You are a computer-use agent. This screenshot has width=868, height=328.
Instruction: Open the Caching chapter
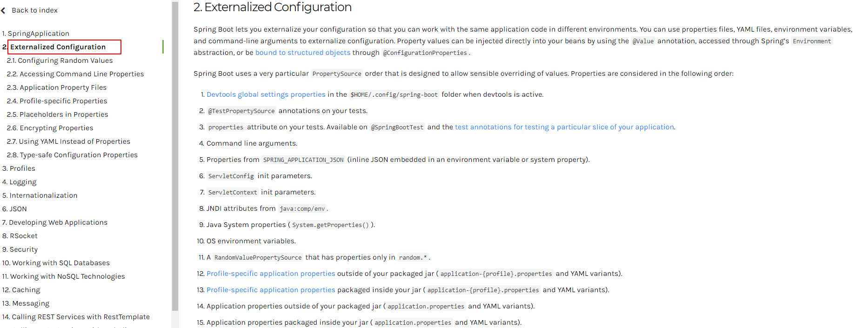(21, 290)
